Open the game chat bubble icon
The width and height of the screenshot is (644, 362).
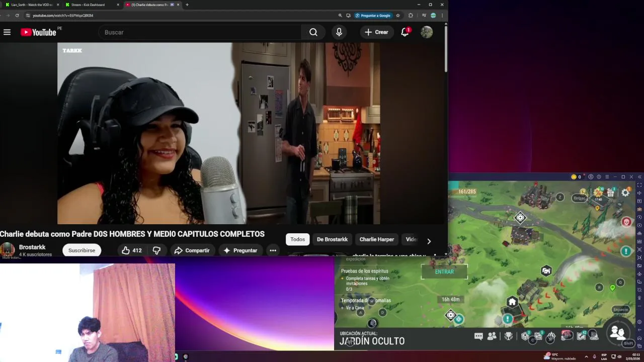478,336
